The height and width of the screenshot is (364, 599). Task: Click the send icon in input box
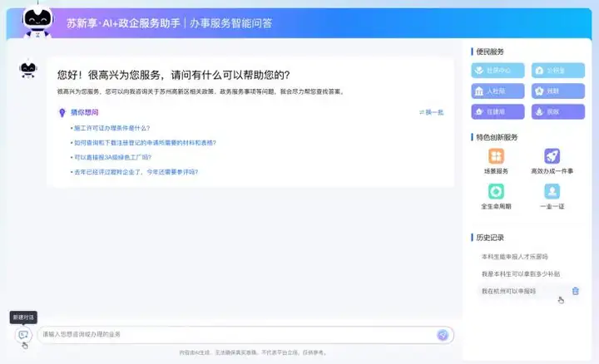pos(443,335)
